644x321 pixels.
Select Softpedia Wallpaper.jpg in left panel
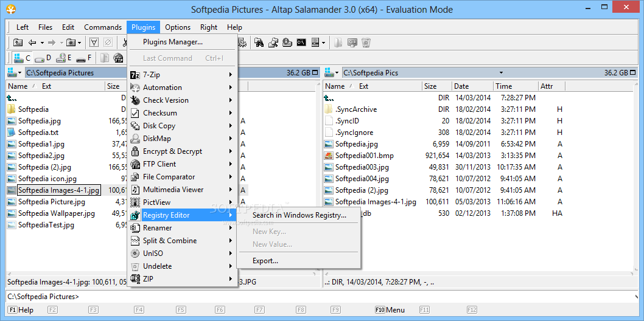tap(56, 213)
